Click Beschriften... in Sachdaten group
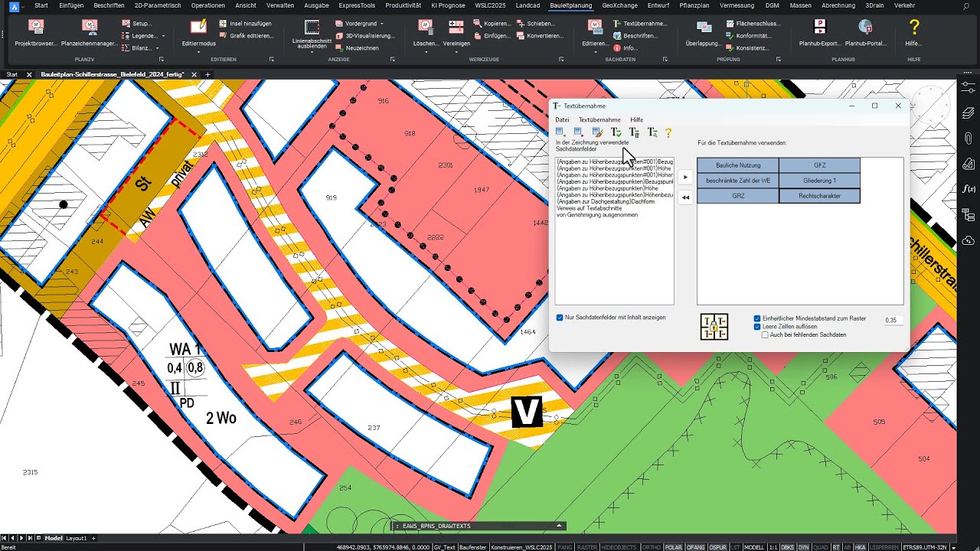This screenshot has height=551, width=980. coord(635,36)
